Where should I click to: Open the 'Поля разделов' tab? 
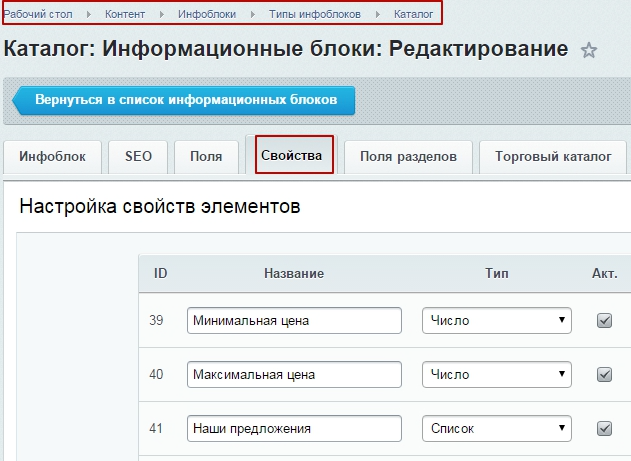408,157
